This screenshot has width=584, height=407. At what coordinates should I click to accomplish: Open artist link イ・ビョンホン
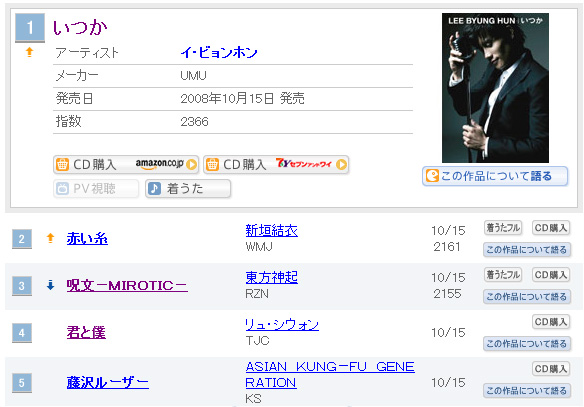pos(219,53)
